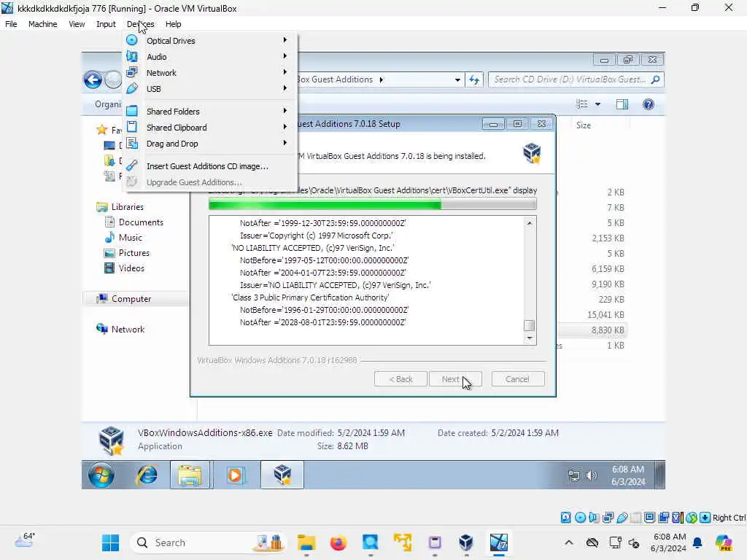Expand Drag and Drop submenu arrow
747x560 pixels.
coord(285,143)
